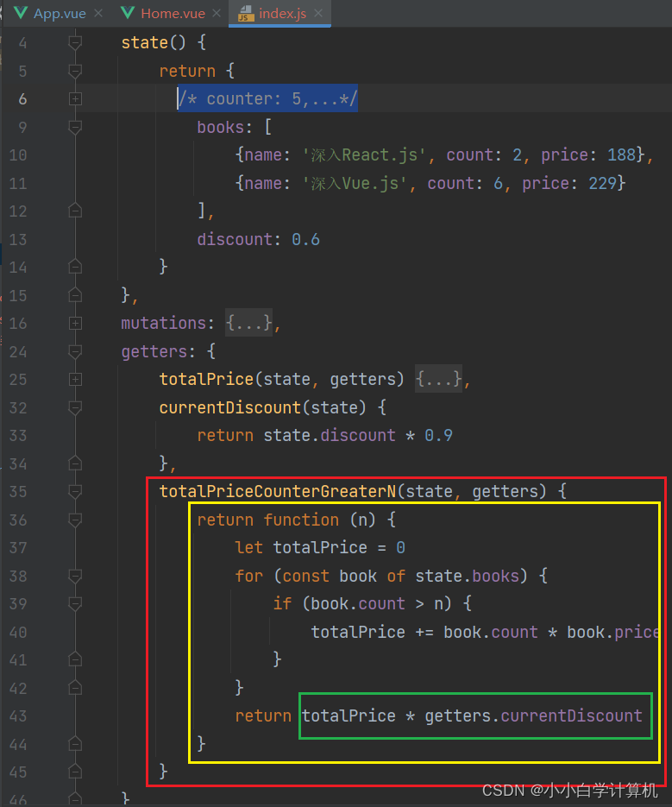Screen dimensions: 672x807
Task: Click the discount value 0.6
Action: (x=305, y=239)
